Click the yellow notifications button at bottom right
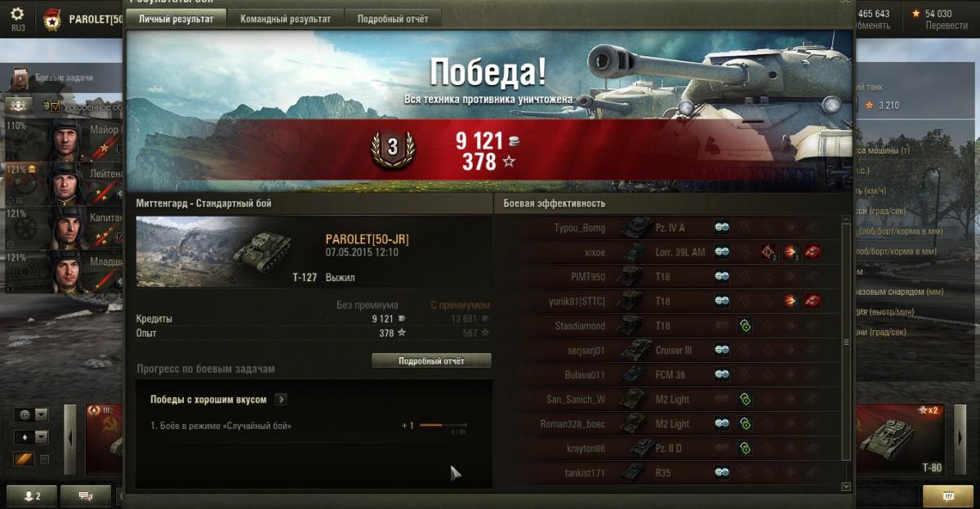 947,495
